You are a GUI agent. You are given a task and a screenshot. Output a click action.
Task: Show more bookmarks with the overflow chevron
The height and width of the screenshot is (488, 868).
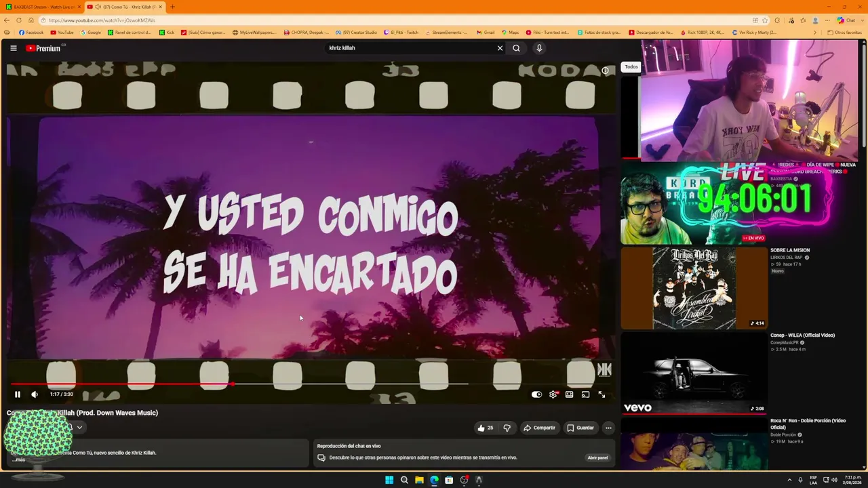815,33
